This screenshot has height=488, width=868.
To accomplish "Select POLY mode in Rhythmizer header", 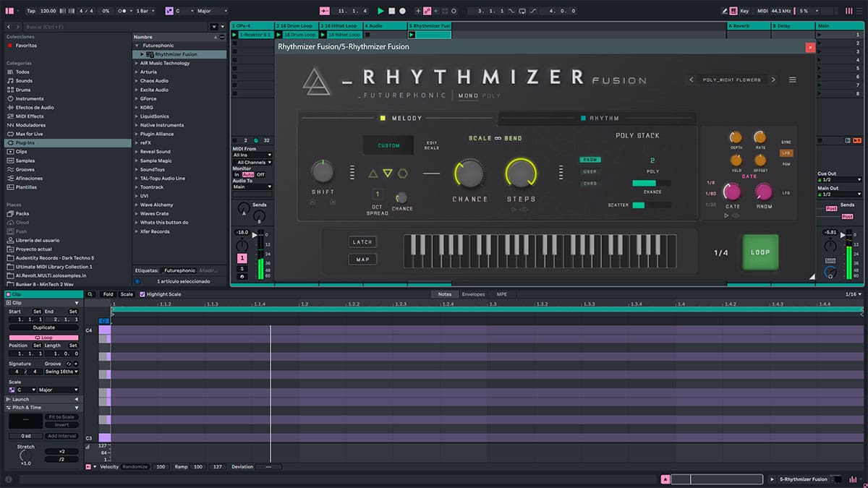I will click(492, 95).
